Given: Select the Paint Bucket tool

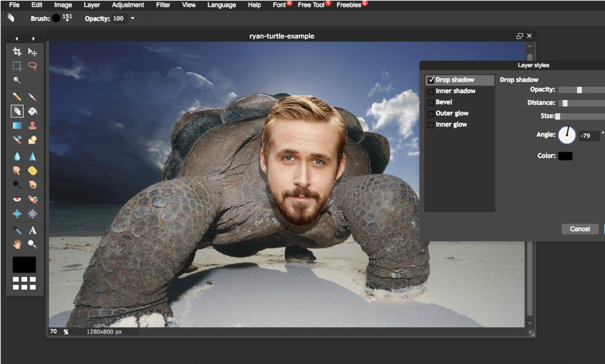Looking at the screenshot, I should click(32, 111).
